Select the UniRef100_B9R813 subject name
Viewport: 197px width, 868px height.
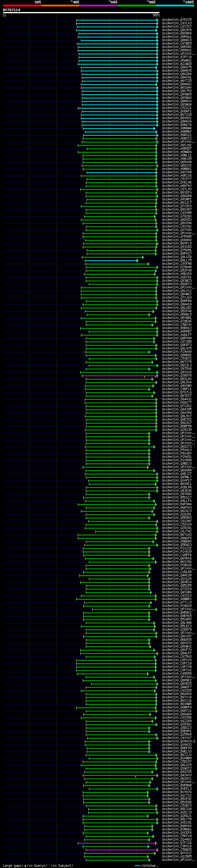[177, 328]
